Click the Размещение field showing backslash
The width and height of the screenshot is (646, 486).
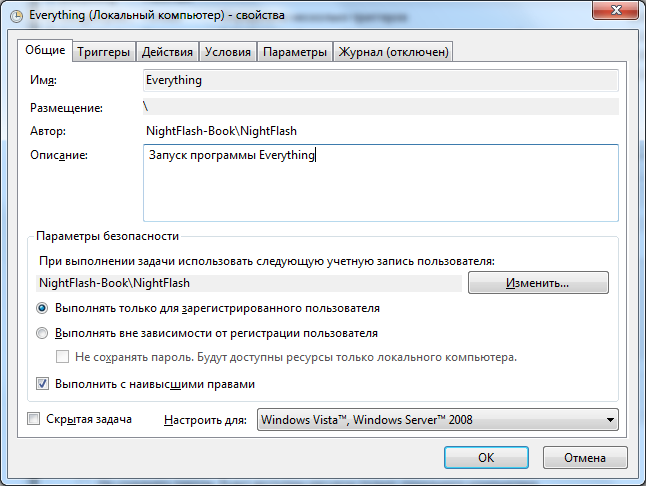click(381, 107)
